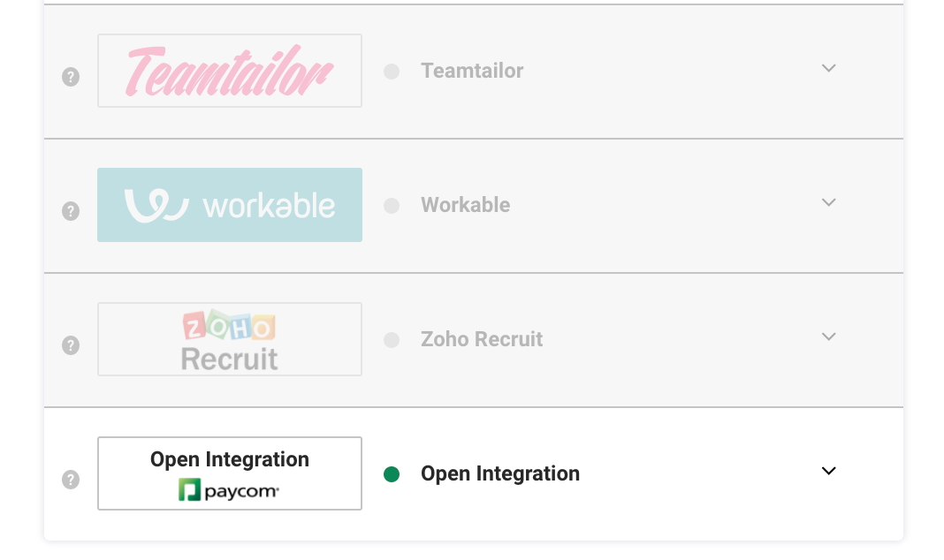Click the Teamtailor logo image
Viewport: 944px width, 560px height.
[x=230, y=71]
